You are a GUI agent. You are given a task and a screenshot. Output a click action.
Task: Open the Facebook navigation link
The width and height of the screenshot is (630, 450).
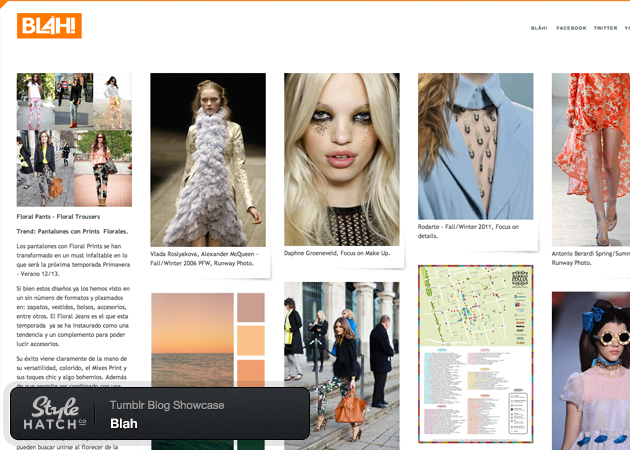coord(571,28)
